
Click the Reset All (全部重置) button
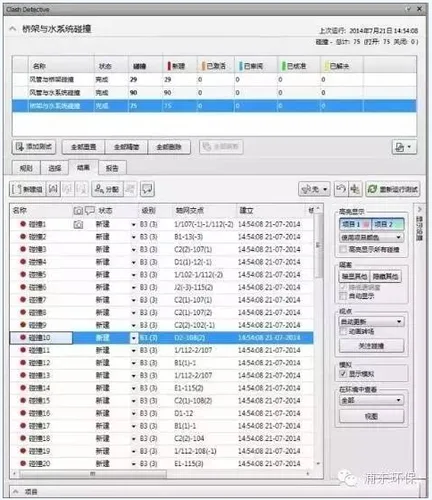[x=83, y=147]
